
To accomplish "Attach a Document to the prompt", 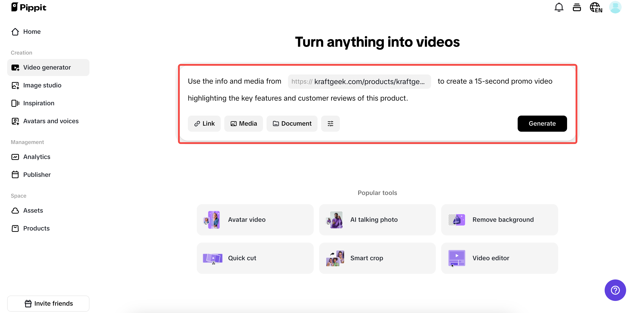I will (x=292, y=123).
